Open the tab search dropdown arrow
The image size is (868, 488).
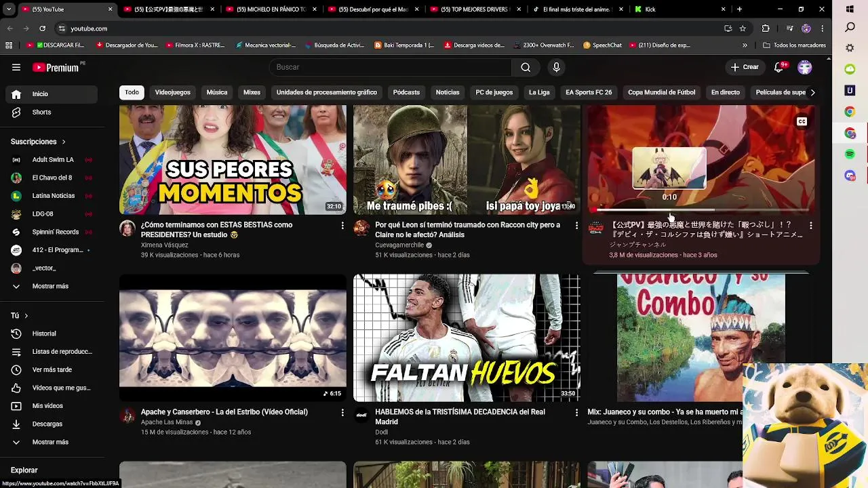(9, 9)
